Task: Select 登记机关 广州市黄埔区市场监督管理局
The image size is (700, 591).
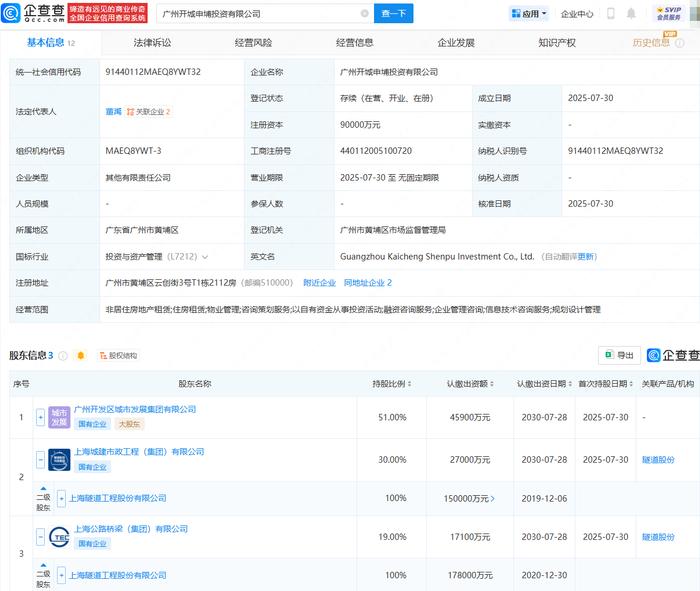Action: click(x=393, y=230)
